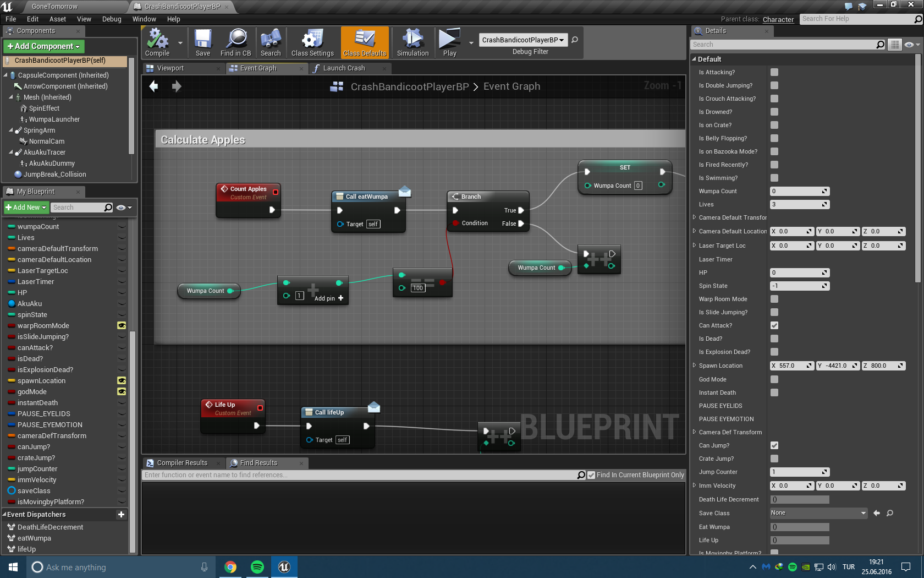924x578 pixels.
Task: Open the Add Component dropdown
Action: [x=44, y=46]
